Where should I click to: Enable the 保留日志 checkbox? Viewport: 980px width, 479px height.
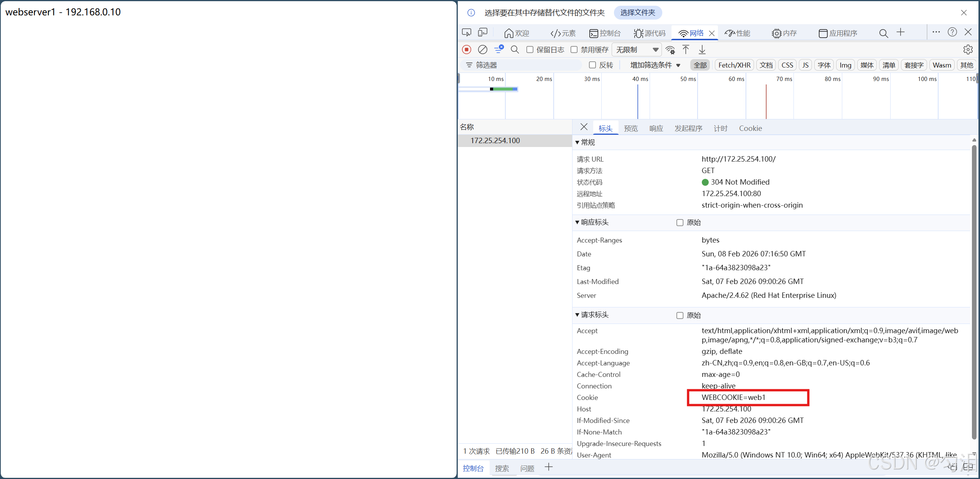pyautogui.click(x=530, y=50)
